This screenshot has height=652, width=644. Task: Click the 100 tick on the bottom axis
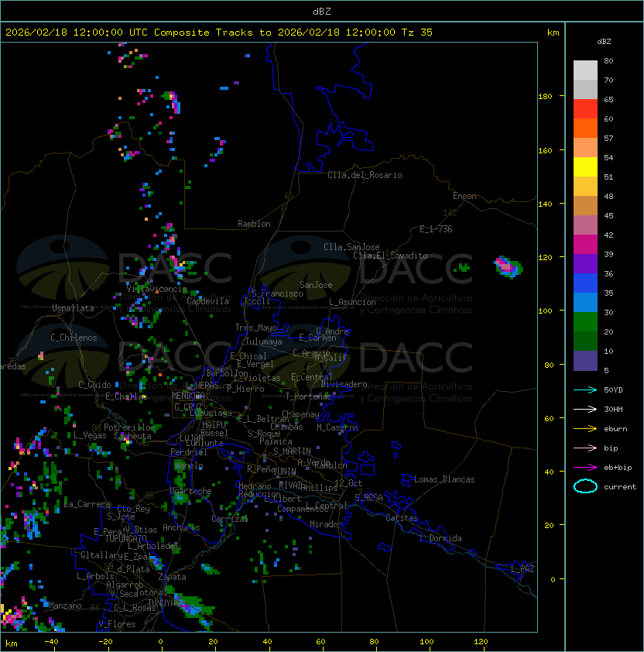click(x=426, y=642)
